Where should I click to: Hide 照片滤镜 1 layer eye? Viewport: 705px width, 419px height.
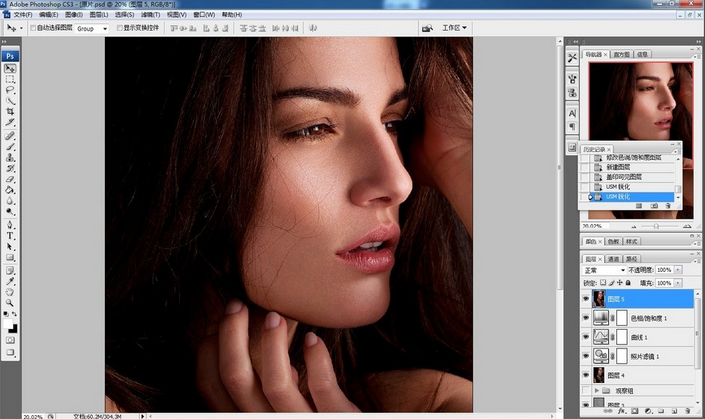[x=586, y=356]
